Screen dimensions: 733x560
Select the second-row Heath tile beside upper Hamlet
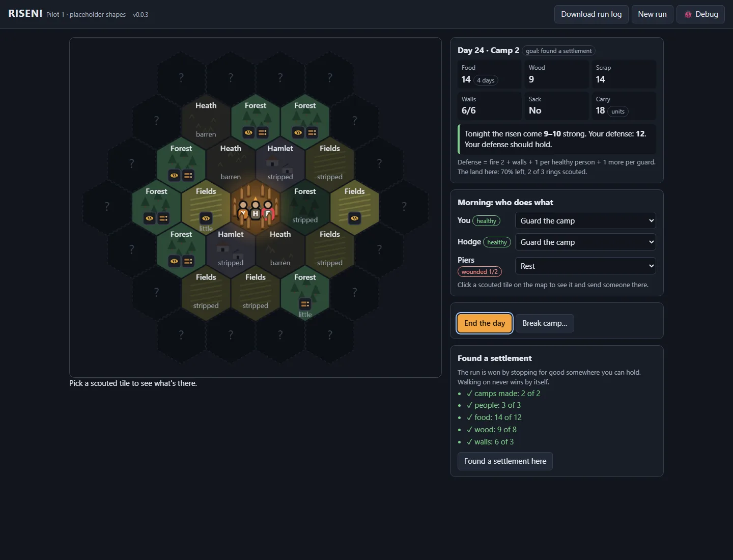point(231,163)
